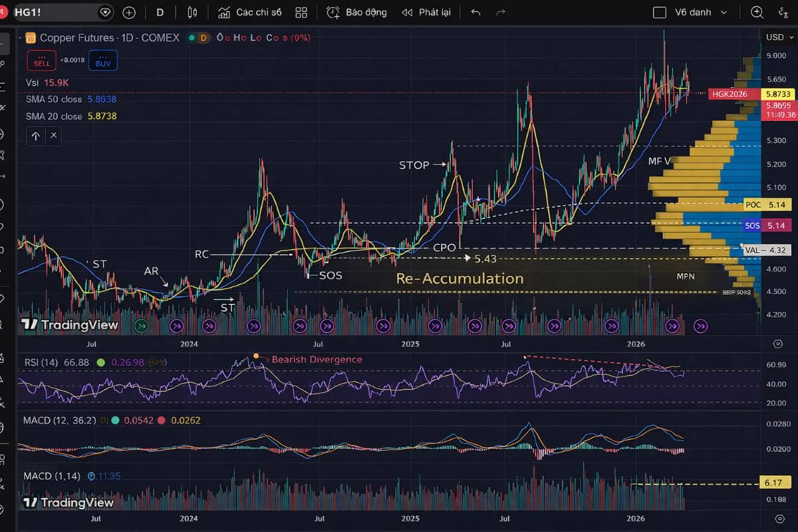Select the SMA 20 close legend row
The width and height of the screenshot is (798, 532).
click(71, 116)
